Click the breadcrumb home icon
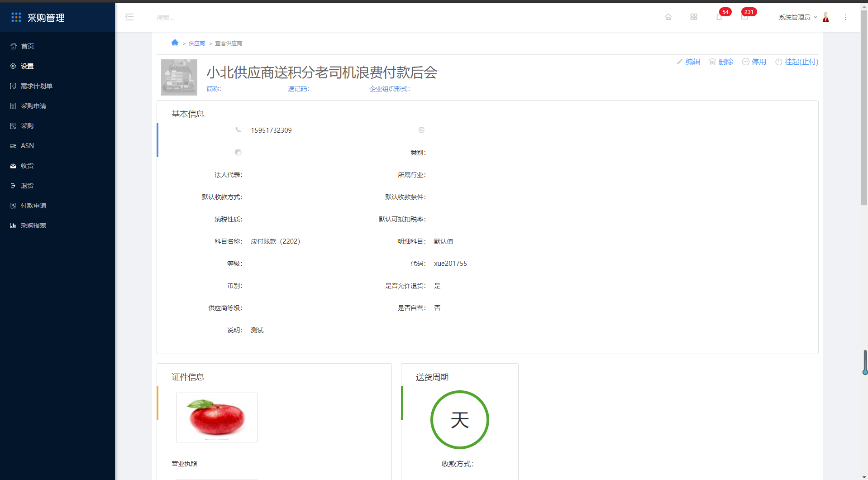868x480 pixels. pyautogui.click(x=175, y=43)
